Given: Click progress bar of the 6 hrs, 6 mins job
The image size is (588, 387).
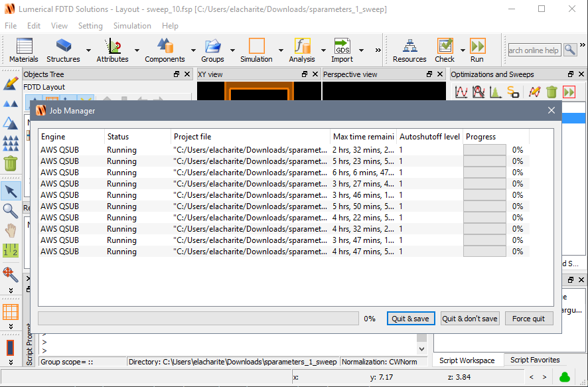Looking at the screenshot, I should (484, 173).
